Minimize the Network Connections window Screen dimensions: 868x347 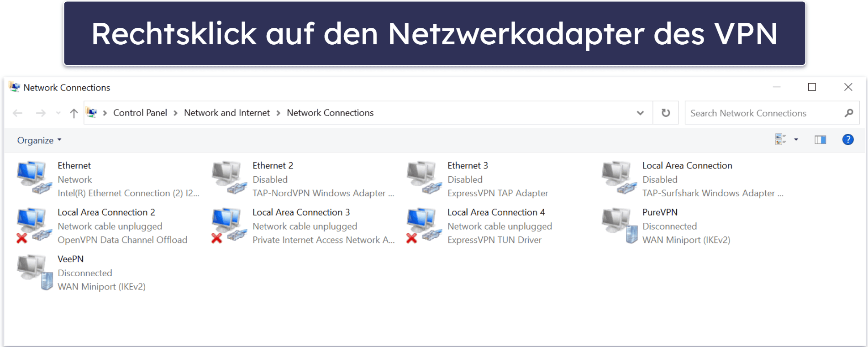tap(777, 87)
